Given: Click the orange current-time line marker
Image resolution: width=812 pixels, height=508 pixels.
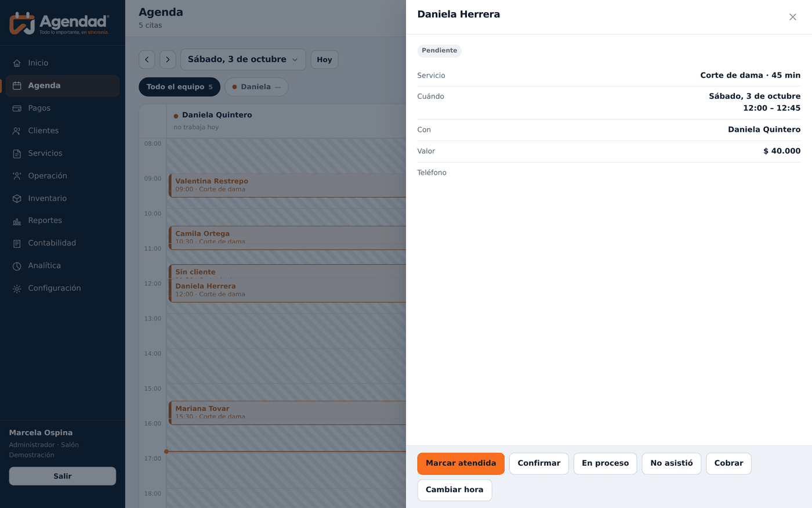Looking at the screenshot, I should click(x=166, y=452).
